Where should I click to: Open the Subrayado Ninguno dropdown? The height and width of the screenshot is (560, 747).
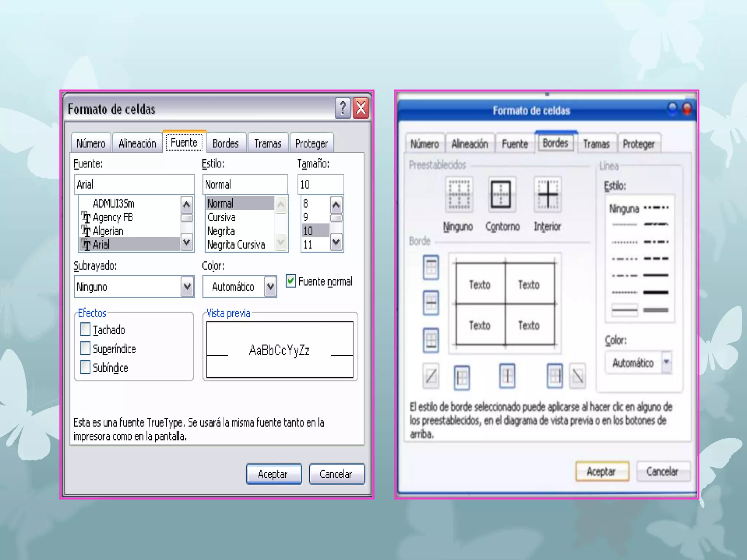(x=187, y=287)
